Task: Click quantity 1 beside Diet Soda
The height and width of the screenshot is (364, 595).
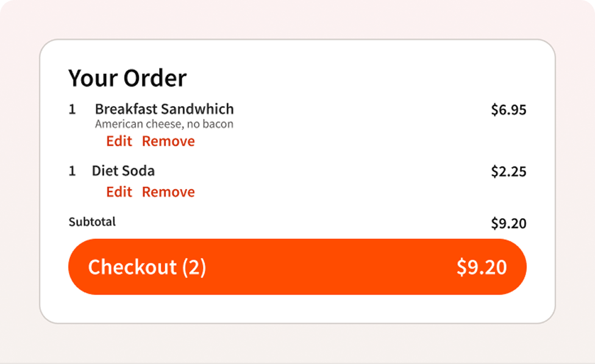Action: [x=72, y=171]
